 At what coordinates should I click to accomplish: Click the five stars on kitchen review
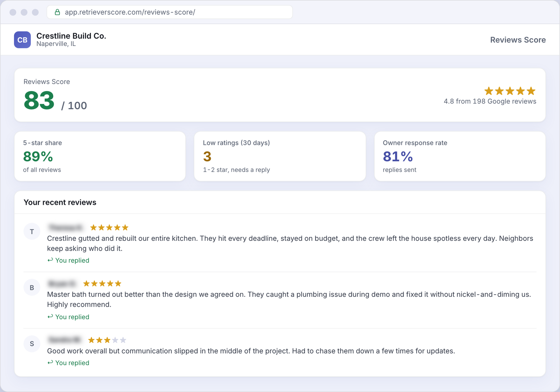coord(109,228)
